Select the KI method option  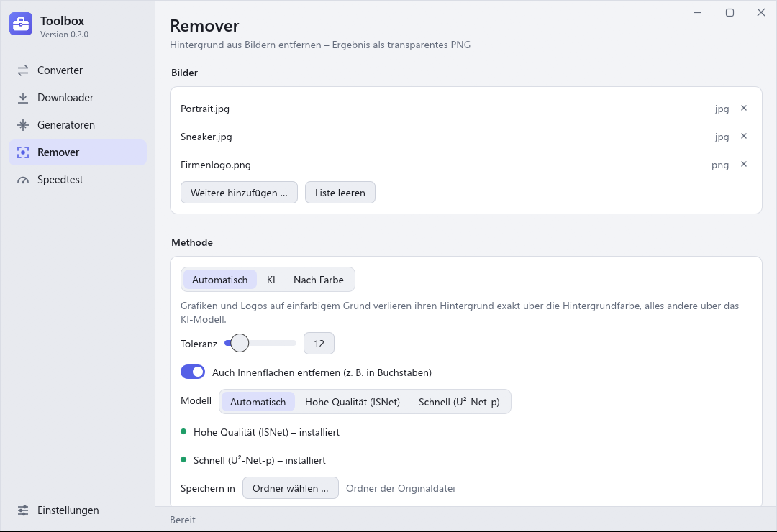pos(271,280)
